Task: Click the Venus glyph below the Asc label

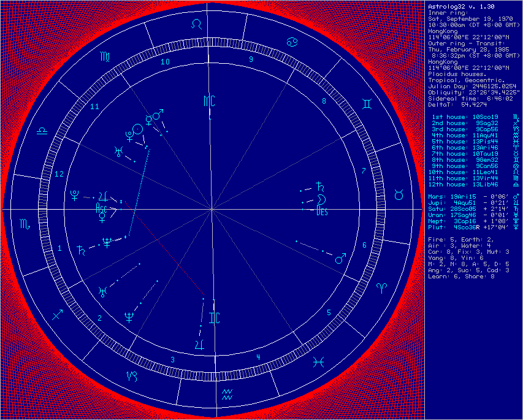Action: pos(102,216)
